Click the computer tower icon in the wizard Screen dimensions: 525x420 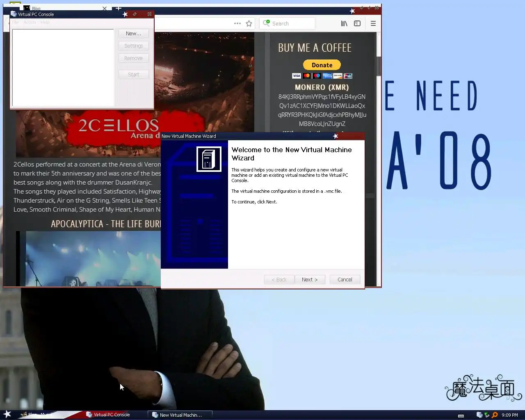coord(209,159)
